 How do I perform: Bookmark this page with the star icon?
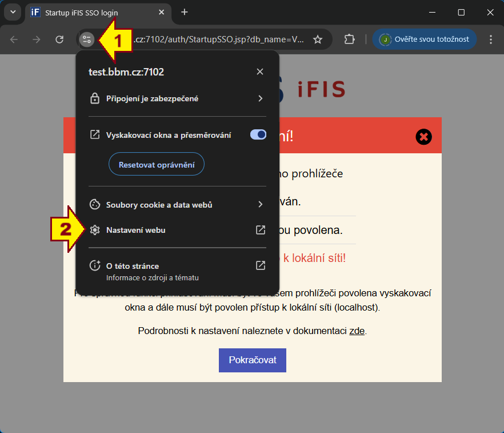318,39
